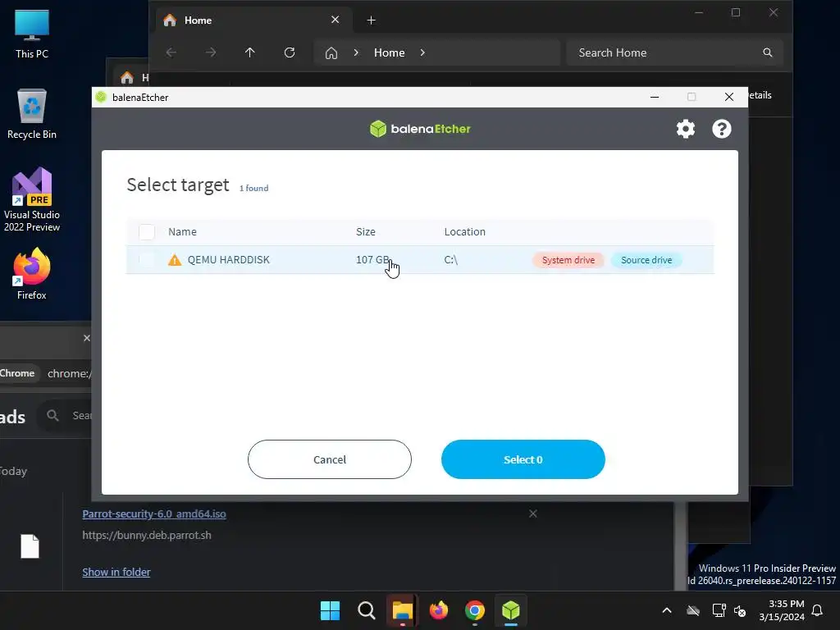
Task: Add a new File Explorer tab
Action: pyautogui.click(x=371, y=21)
